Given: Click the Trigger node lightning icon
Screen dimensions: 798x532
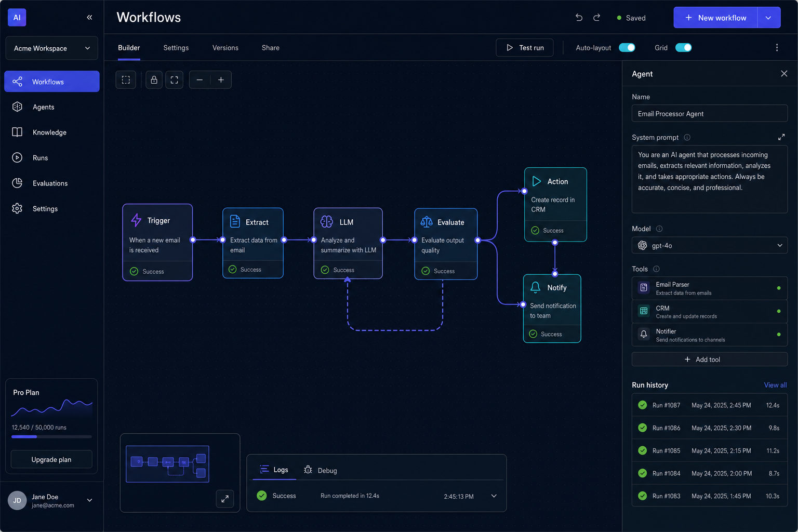Looking at the screenshot, I should tap(136, 220).
